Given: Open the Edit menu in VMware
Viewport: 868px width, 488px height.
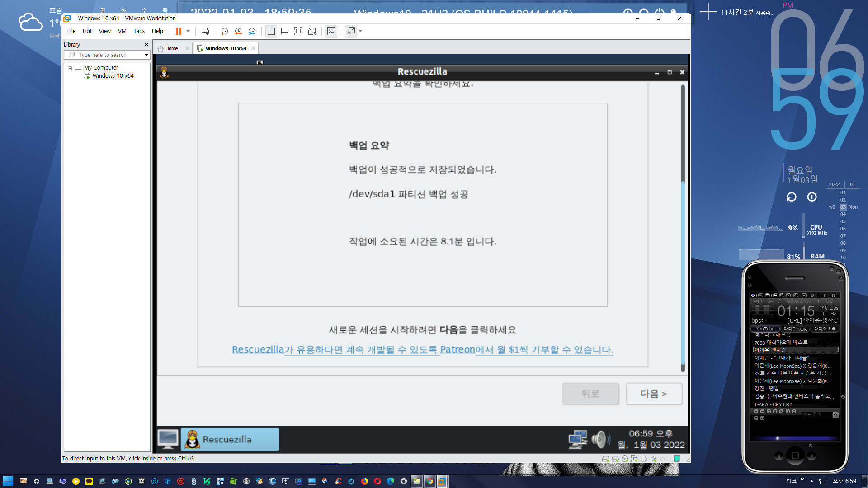Looking at the screenshot, I should [87, 31].
